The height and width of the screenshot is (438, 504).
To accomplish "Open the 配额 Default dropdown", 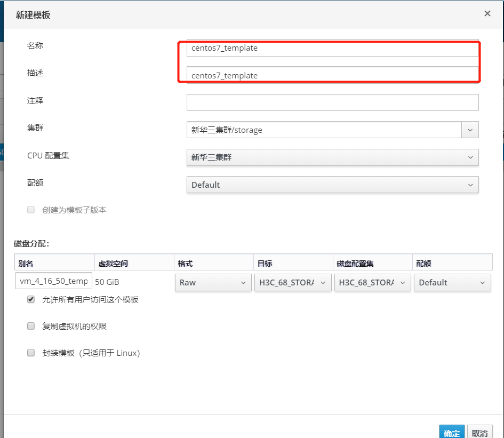I will (x=332, y=185).
